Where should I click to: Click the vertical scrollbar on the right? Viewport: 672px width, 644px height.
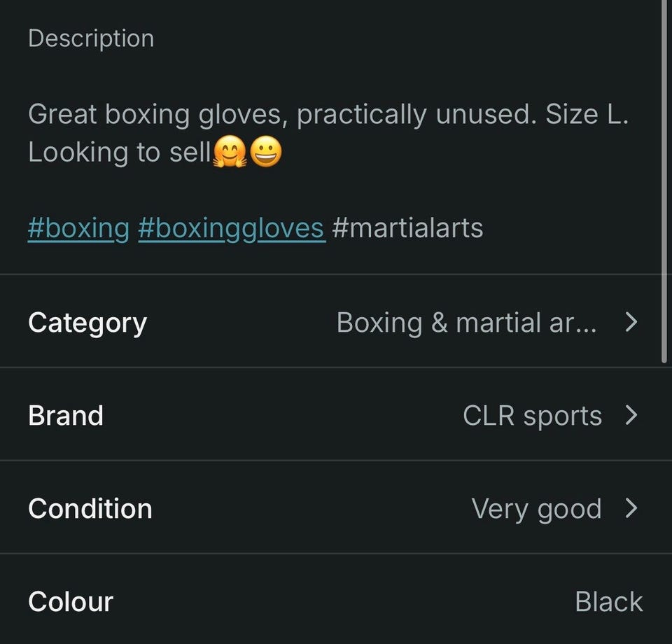coord(664,182)
